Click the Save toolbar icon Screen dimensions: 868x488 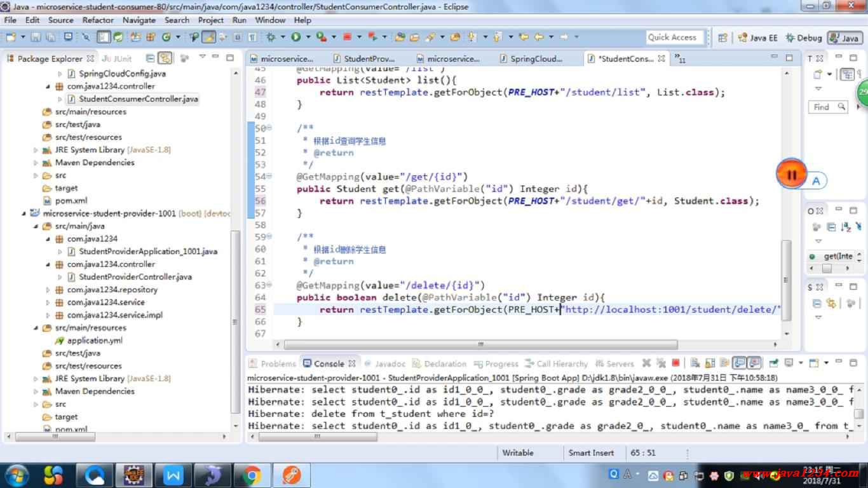coord(36,37)
